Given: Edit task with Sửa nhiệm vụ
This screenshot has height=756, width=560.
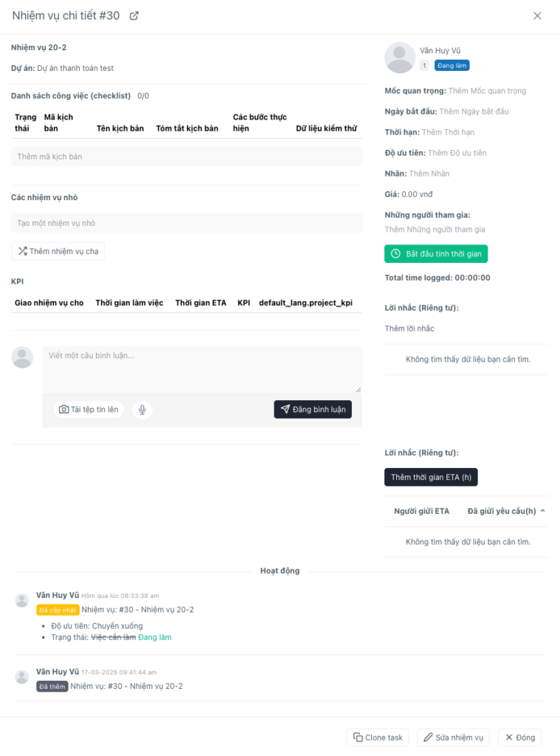Looking at the screenshot, I should click(x=454, y=738).
